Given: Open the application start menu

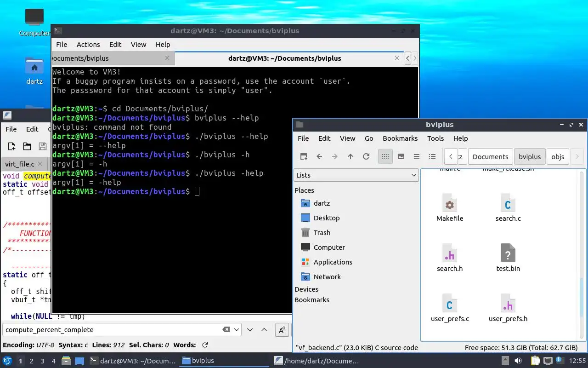Looking at the screenshot, I should click(7, 361).
